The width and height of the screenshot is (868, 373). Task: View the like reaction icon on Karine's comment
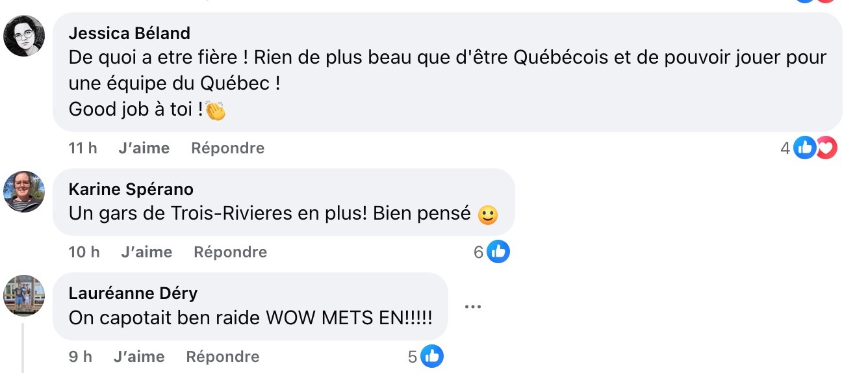pos(498,252)
